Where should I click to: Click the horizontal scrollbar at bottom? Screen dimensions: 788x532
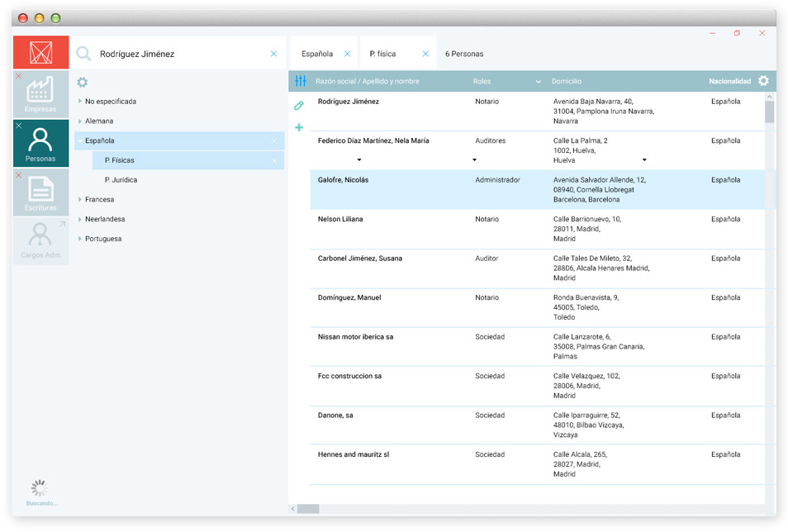click(308, 509)
